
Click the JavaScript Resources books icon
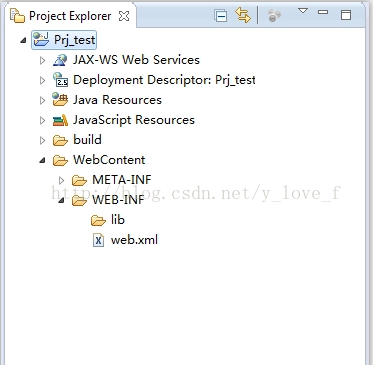pos(60,120)
